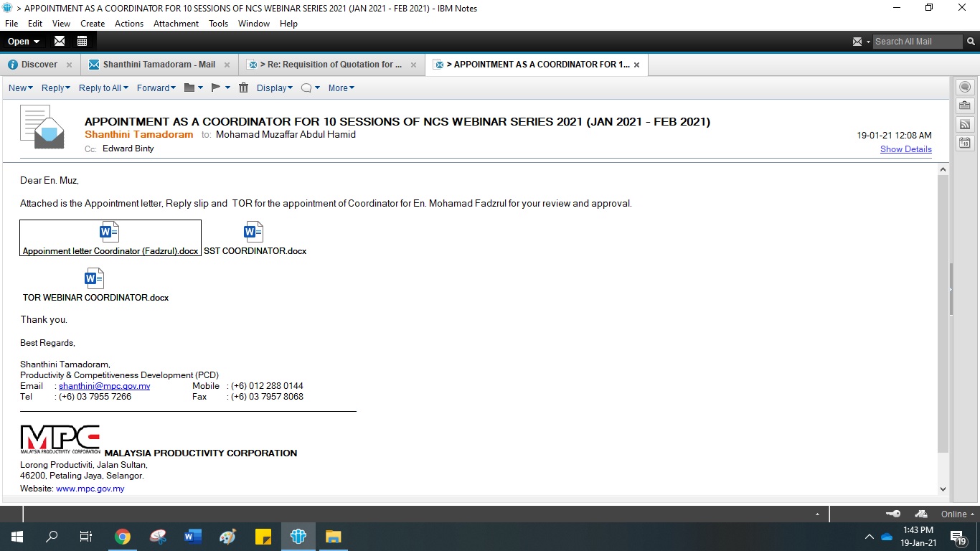This screenshot has width=980, height=551.
Task: Expand the Forward dropdown menu
Action: (156, 88)
